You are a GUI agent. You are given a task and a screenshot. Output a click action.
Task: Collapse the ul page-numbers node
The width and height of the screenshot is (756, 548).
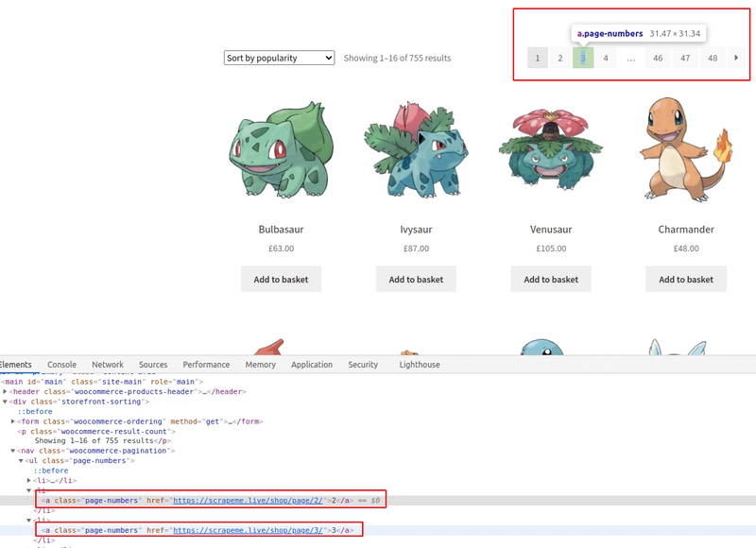click(x=21, y=461)
